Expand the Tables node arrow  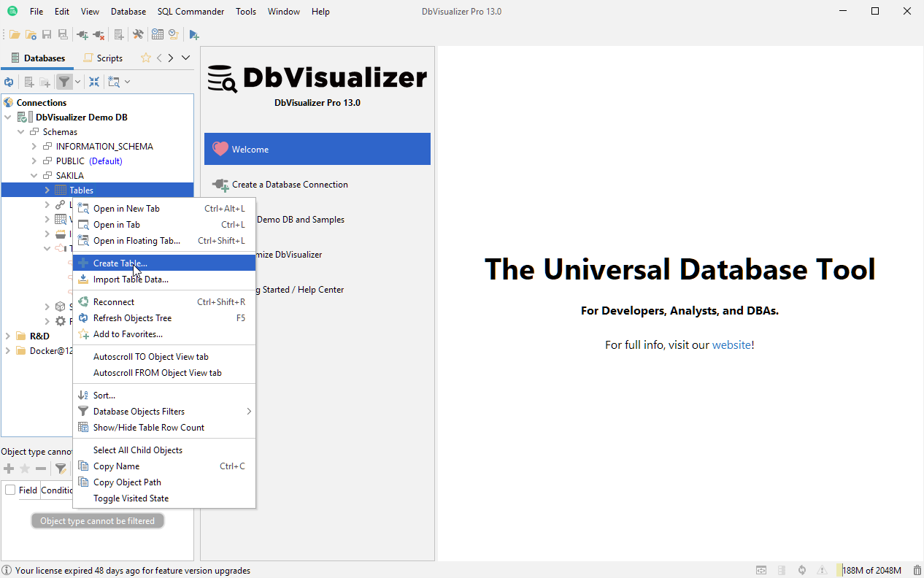(x=47, y=190)
